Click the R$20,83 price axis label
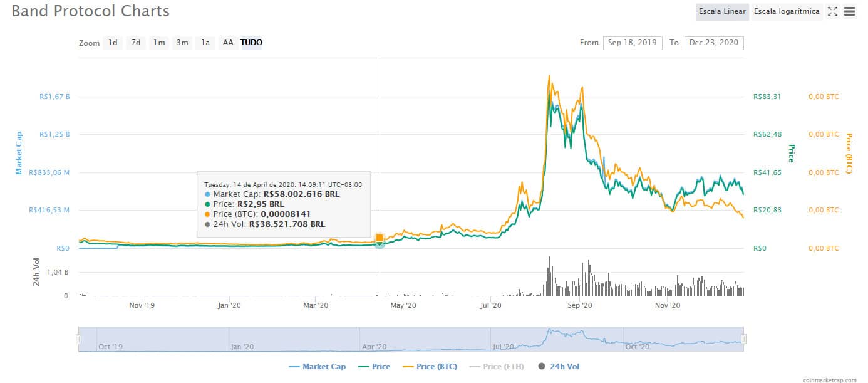The width and height of the screenshot is (868, 383). coord(767,210)
